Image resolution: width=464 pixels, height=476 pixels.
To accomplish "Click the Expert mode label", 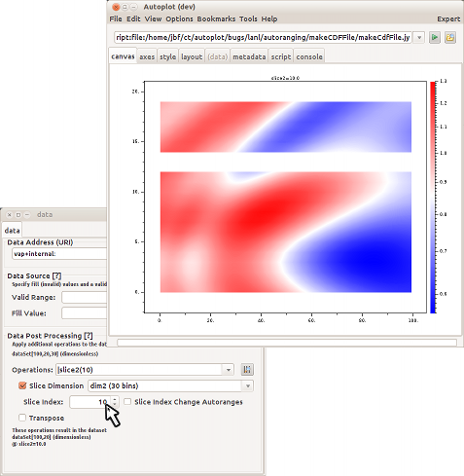I will point(448,18).
